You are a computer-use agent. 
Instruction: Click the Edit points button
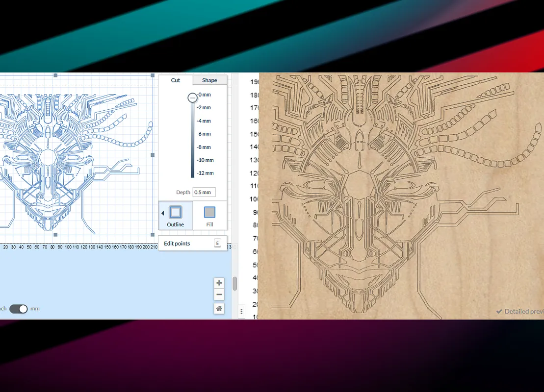coord(177,244)
